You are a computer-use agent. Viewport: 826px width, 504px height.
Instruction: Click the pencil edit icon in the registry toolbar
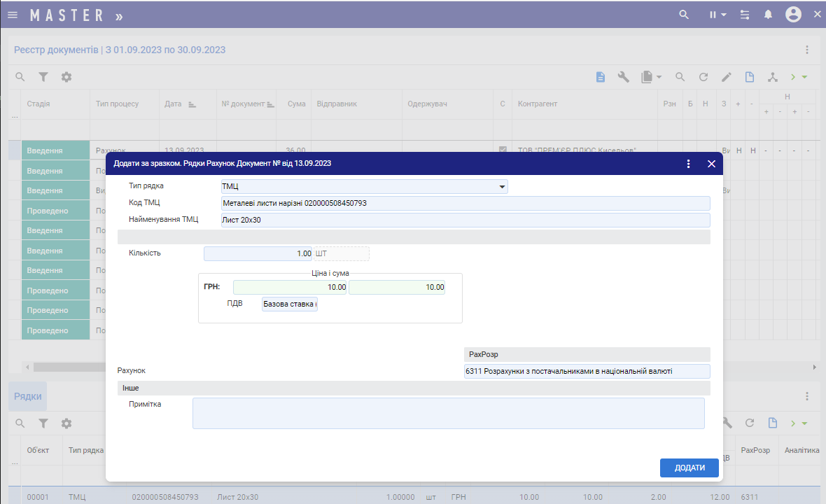[727, 77]
